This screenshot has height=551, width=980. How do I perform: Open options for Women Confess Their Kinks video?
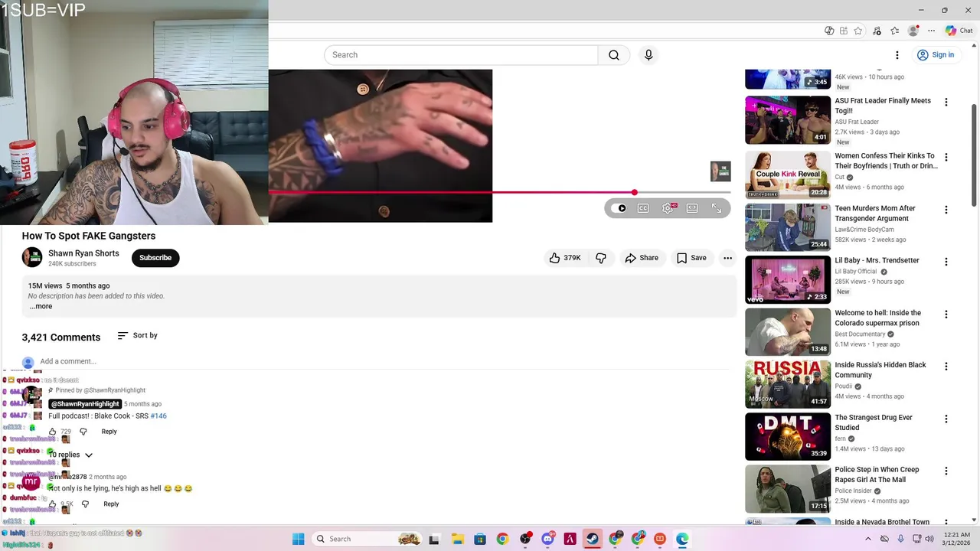946,158
